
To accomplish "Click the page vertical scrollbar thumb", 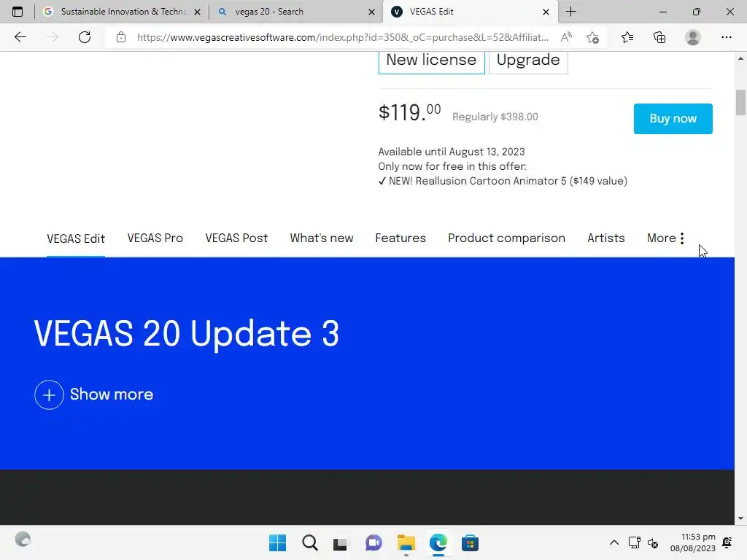I will coord(740,102).
